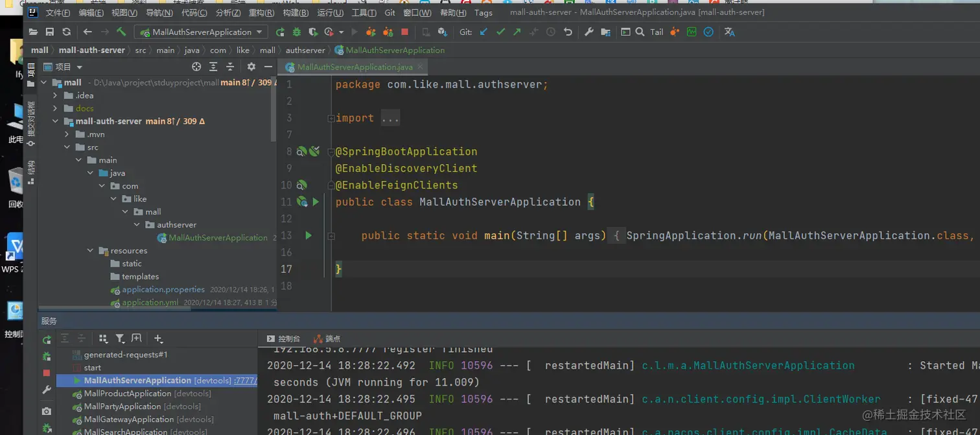980x435 pixels.
Task: Close the MallAuthServerApplication.java tab
Action: [x=421, y=67]
